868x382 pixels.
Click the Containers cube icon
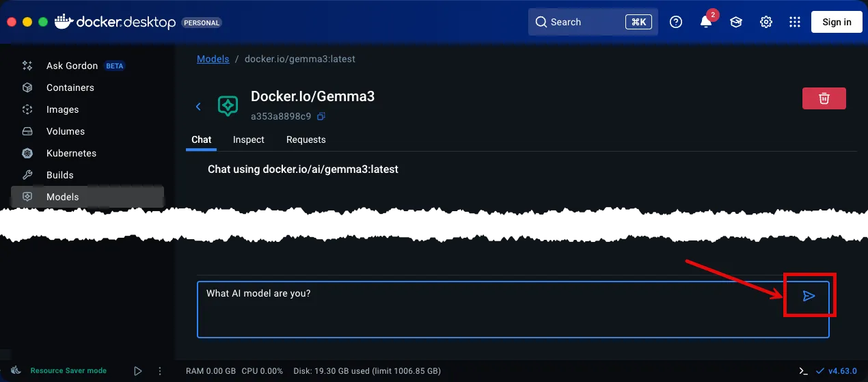[x=27, y=87]
